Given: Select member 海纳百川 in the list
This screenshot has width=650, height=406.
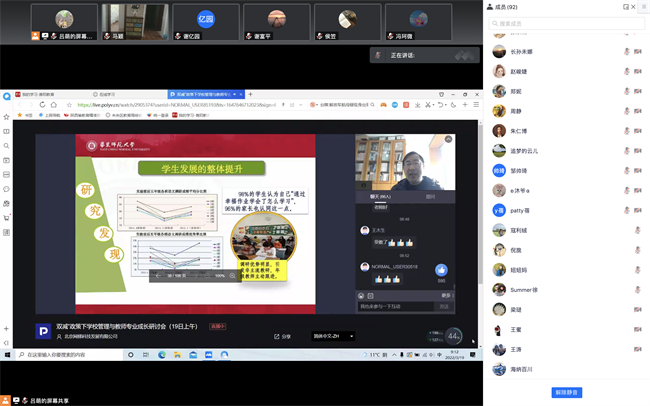Looking at the screenshot, I should pos(566,369).
